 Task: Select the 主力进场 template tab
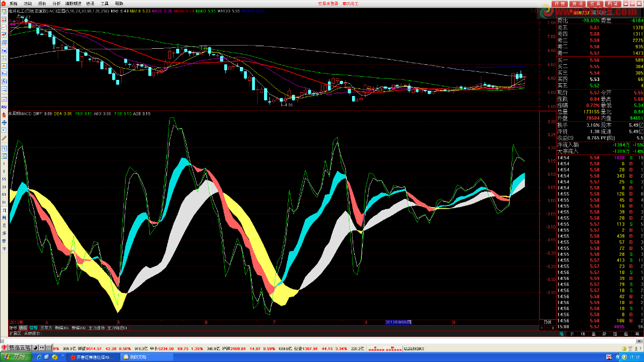coord(97,328)
